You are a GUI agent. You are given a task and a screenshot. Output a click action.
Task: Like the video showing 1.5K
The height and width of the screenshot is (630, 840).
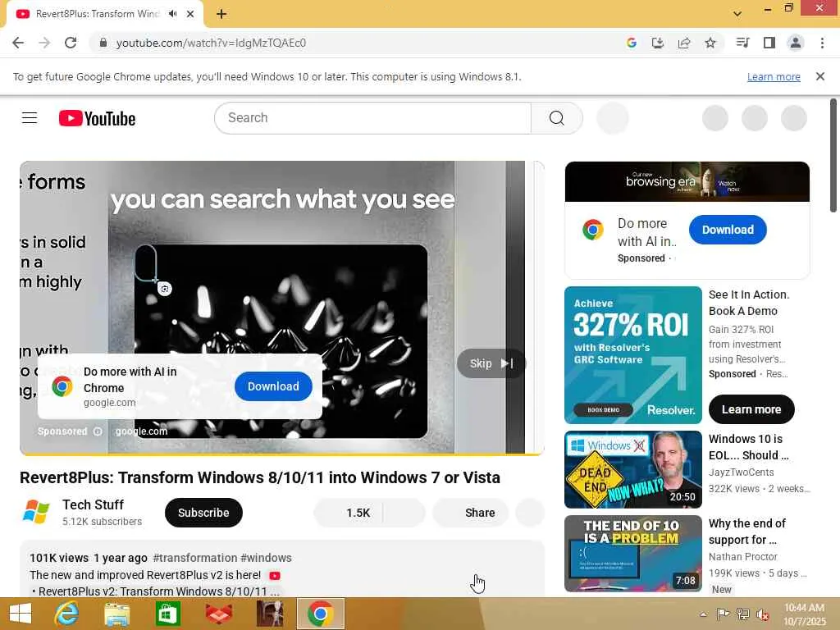click(348, 513)
